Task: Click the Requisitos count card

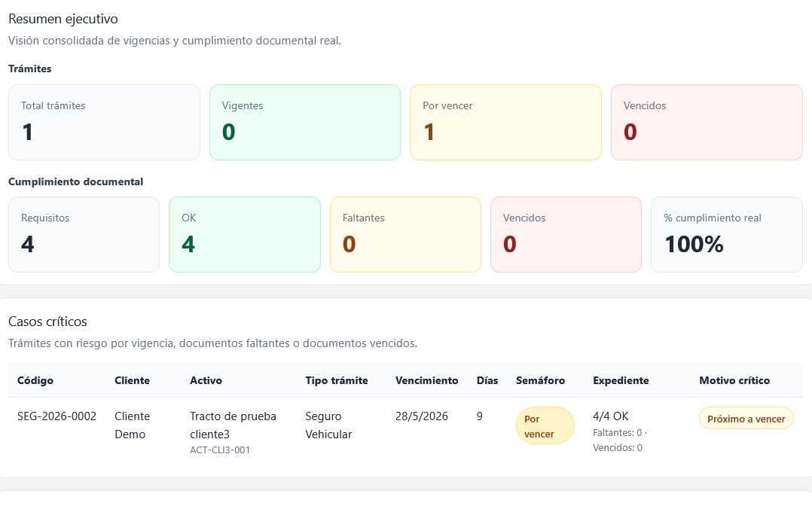Action: [84, 235]
